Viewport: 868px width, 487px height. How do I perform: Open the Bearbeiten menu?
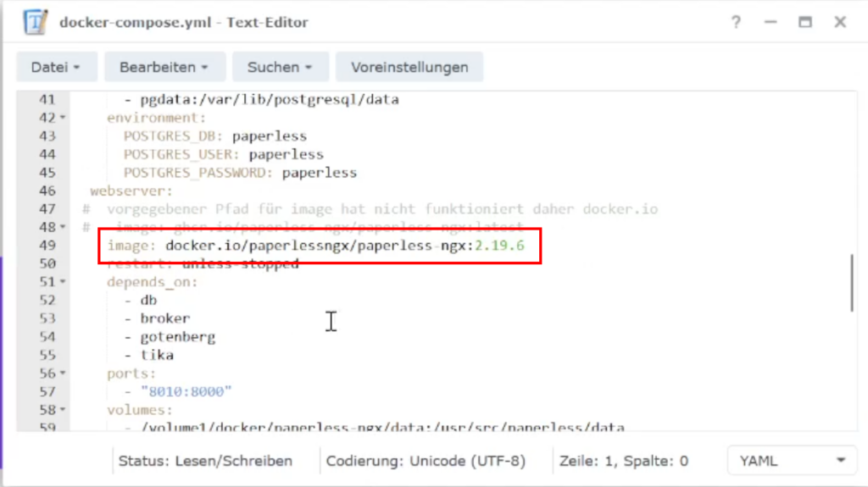[164, 67]
